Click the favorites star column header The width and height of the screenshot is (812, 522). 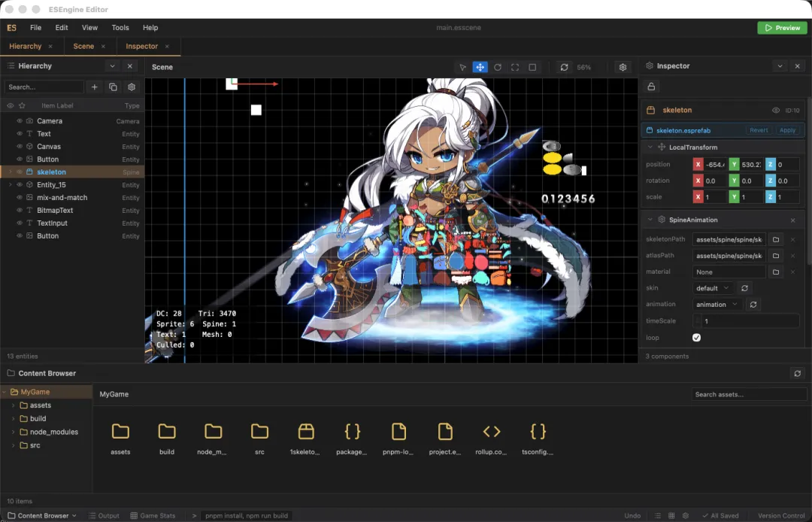point(22,105)
